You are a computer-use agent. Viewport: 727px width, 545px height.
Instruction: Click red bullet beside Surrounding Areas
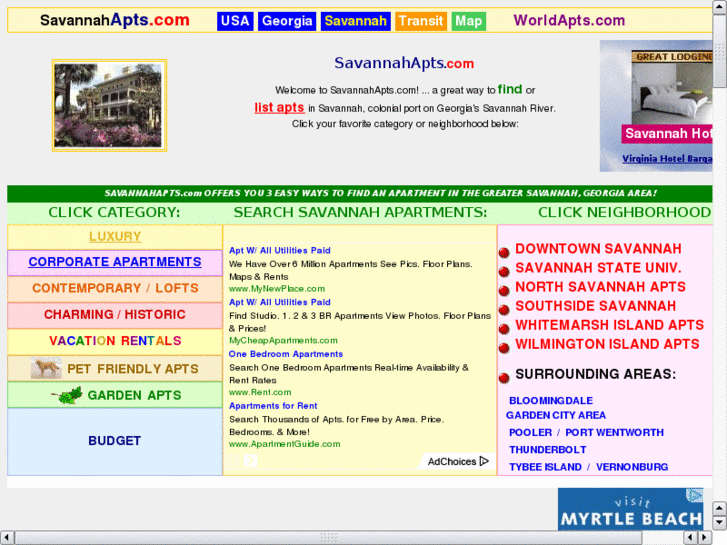click(504, 378)
